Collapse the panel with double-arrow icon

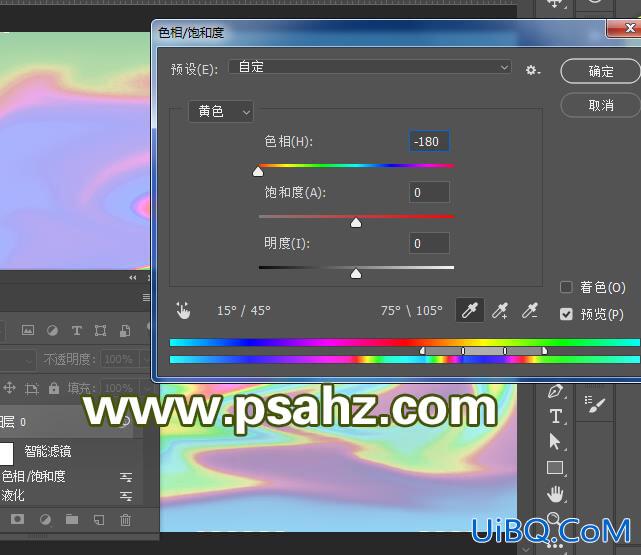pyautogui.click(x=132, y=278)
